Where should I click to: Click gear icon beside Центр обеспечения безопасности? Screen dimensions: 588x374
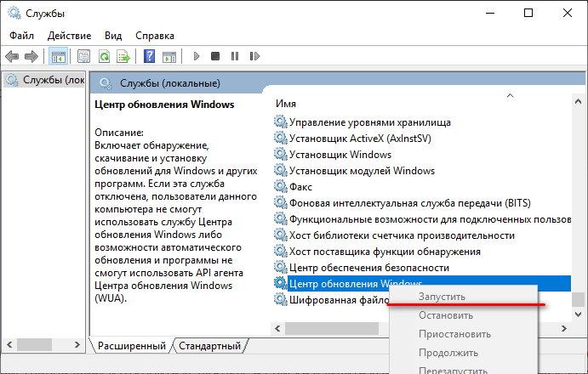[280, 267]
